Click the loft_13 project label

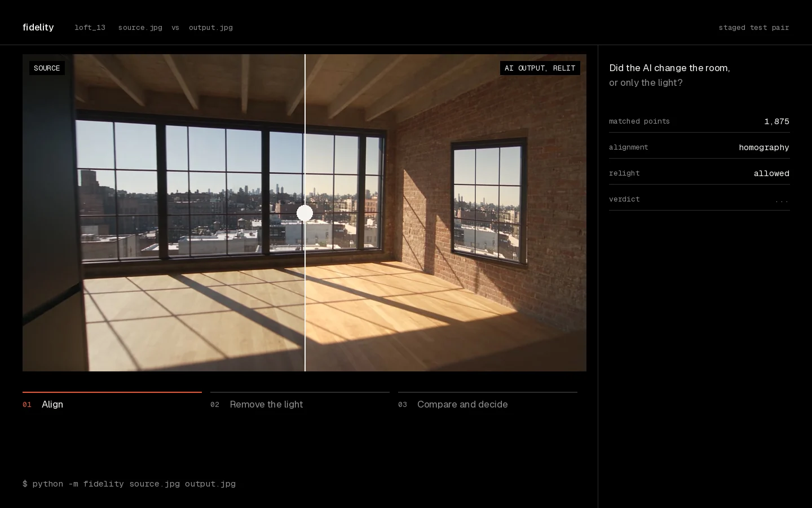(x=90, y=27)
